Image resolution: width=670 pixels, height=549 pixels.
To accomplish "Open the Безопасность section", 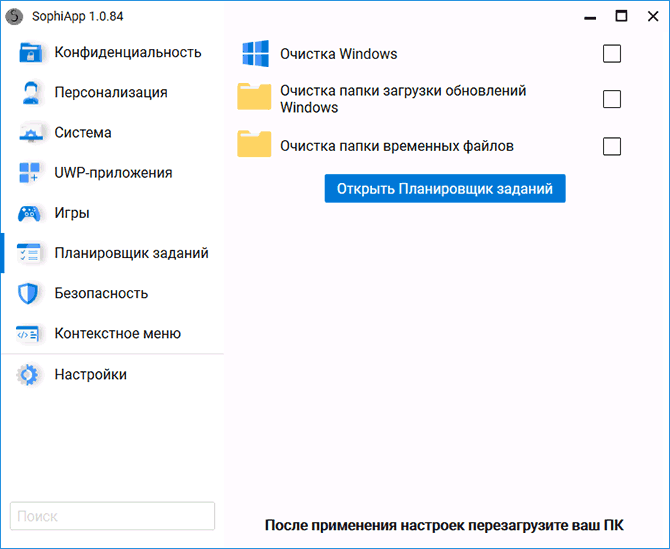I will pos(113,293).
